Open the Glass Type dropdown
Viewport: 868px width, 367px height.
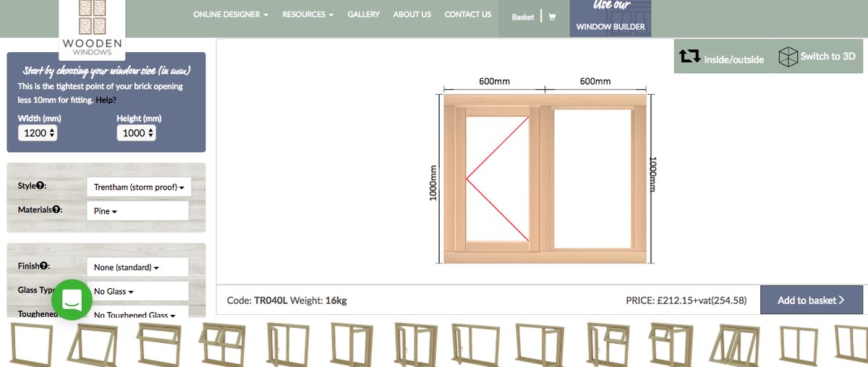pos(137,291)
